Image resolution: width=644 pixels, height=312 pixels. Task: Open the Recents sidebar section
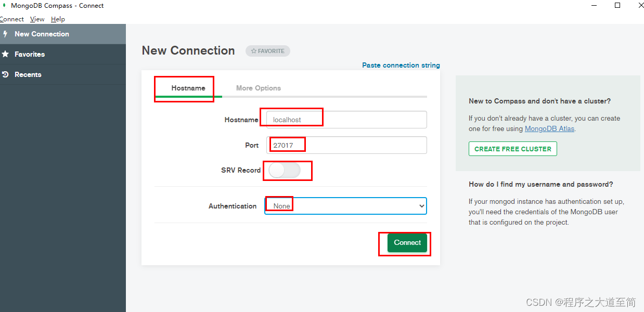63,74
